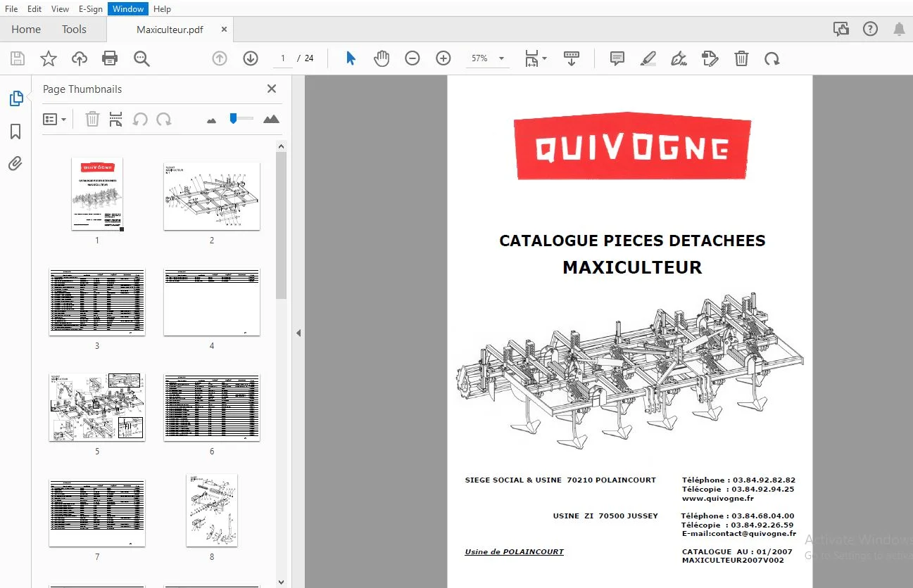
Task: Open the share-by-chat icon at top right
Action: tap(840, 29)
